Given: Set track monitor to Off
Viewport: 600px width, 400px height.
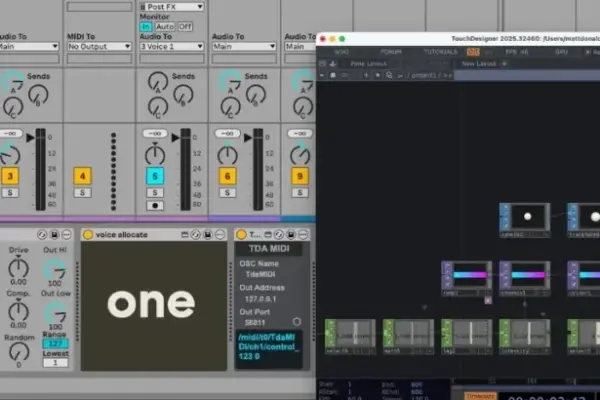Looking at the screenshot, I should 185,27.
